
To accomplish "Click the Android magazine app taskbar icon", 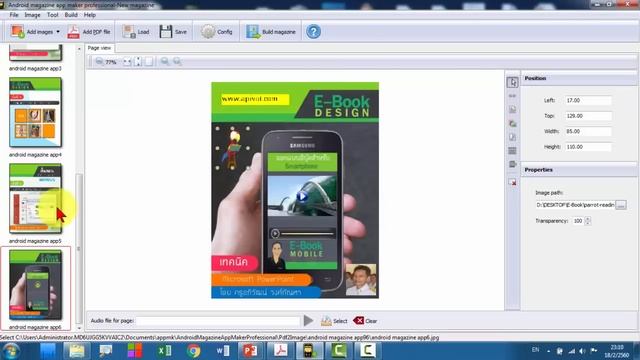I will pyautogui.click(x=309, y=351).
